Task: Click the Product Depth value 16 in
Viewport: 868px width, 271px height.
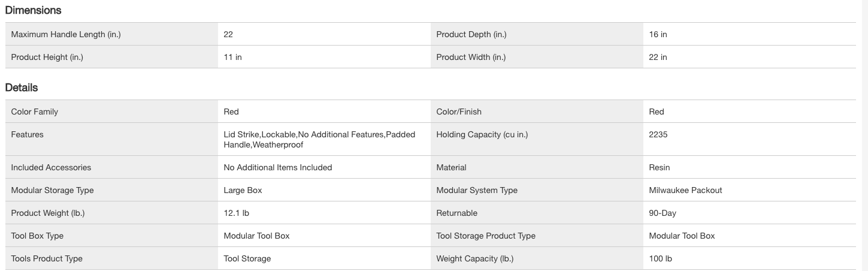Action: [x=658, y=35]
